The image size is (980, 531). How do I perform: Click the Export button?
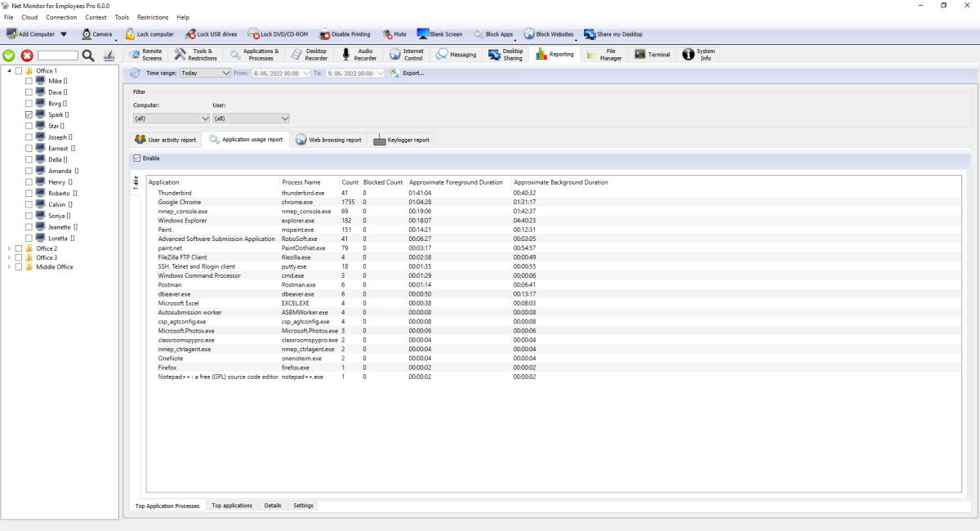[407, 73]
